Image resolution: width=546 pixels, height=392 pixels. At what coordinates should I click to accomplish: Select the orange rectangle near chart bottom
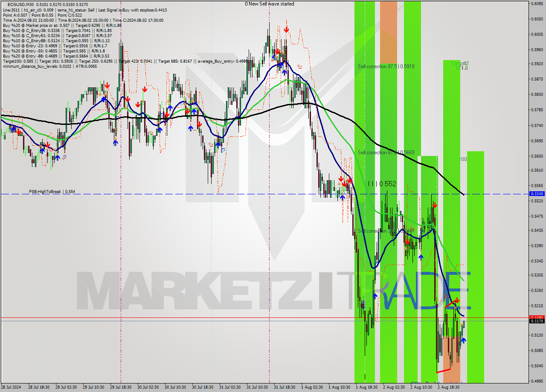[452, 359]
